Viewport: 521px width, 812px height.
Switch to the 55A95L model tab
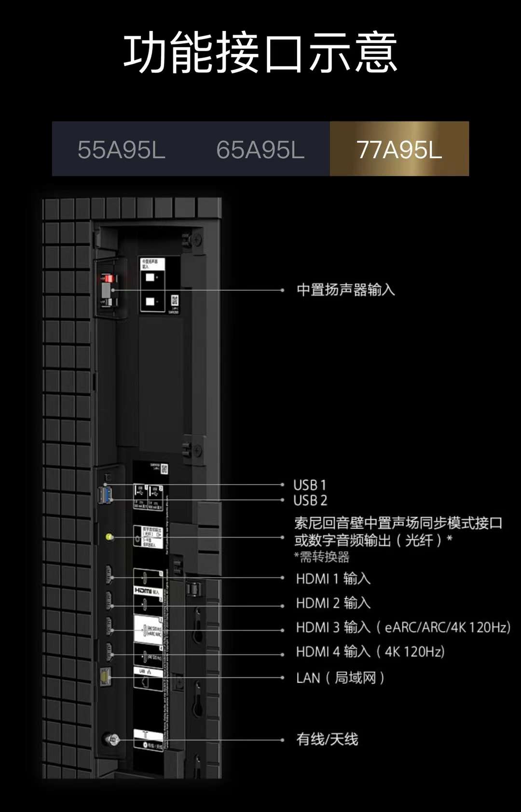click(x=122, y=149)
